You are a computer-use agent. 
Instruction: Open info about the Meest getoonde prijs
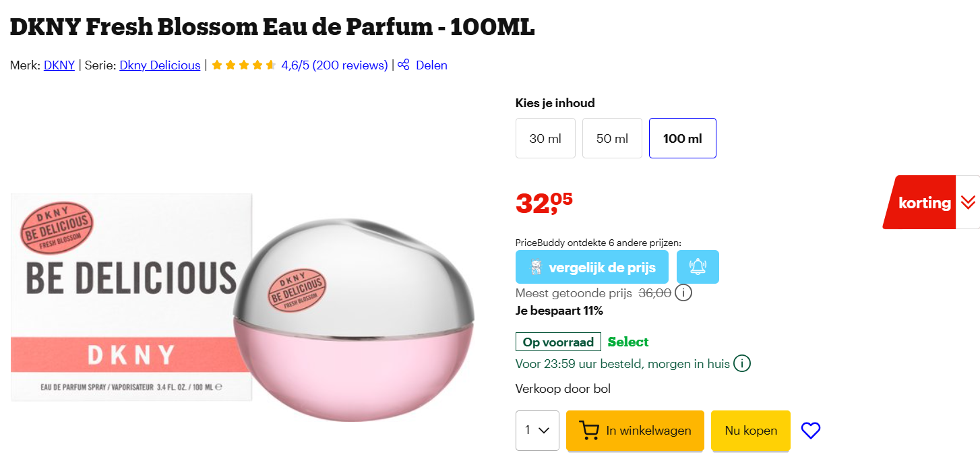pos(683,292)
